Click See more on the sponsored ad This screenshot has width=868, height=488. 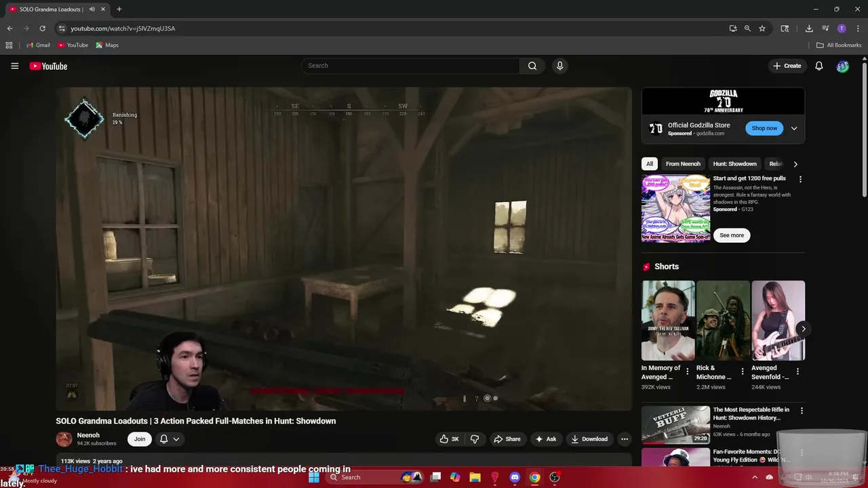[x=732, y=235]
